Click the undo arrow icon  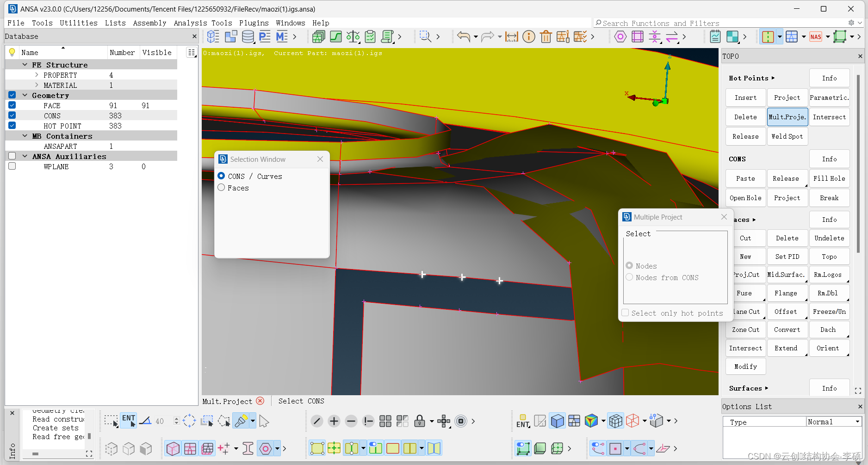pyautogui.click(x=463, y=37)
